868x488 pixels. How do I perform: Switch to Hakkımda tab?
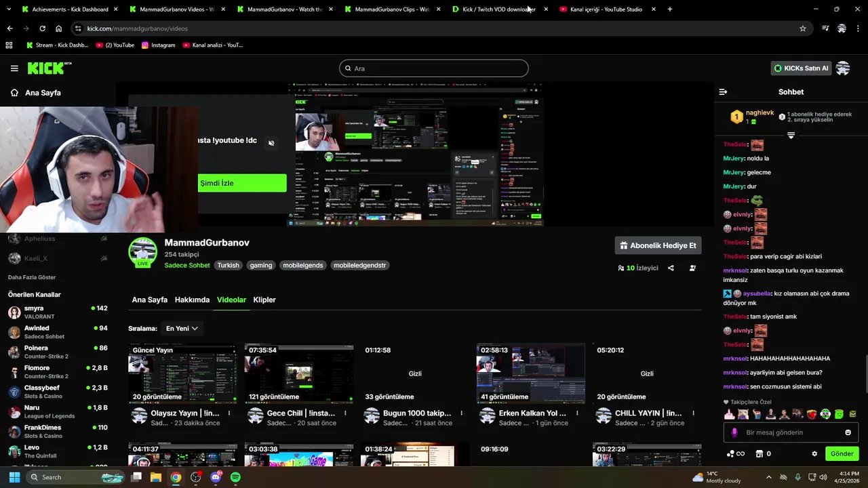click(x=192, y=300)
